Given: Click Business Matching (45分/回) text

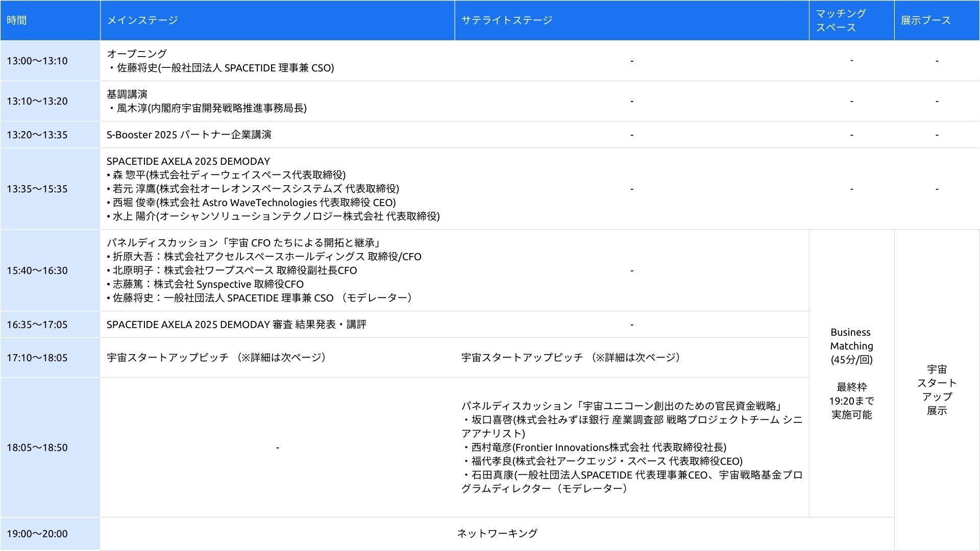Looking at the screenshot, I should click(851, 346).
